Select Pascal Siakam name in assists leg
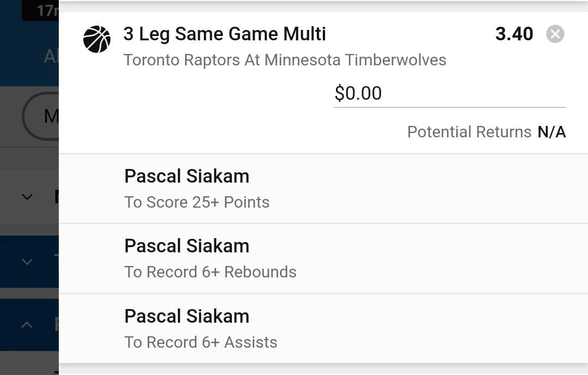The image size is (588, 375). [x=186, y=316]
